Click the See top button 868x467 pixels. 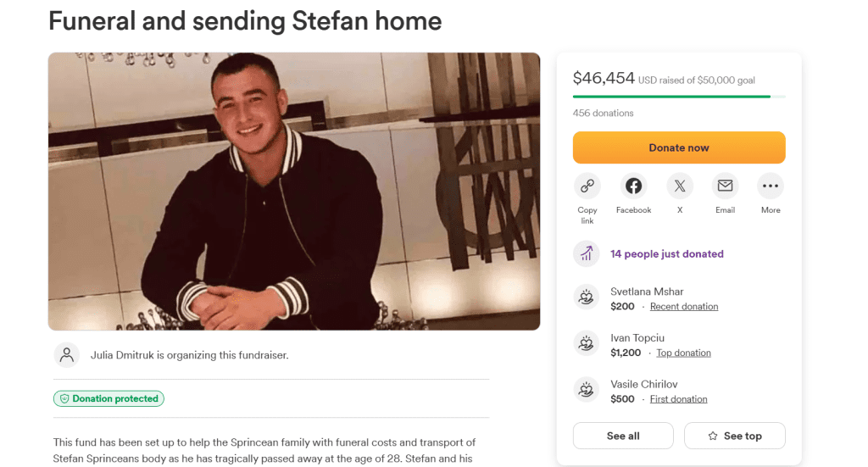(x=734, y=436)
